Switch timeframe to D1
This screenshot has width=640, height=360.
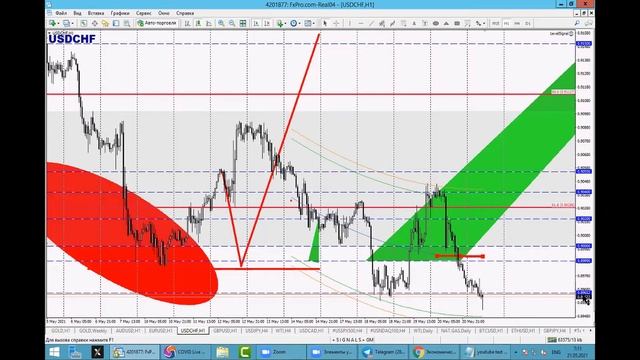(527, 23)
